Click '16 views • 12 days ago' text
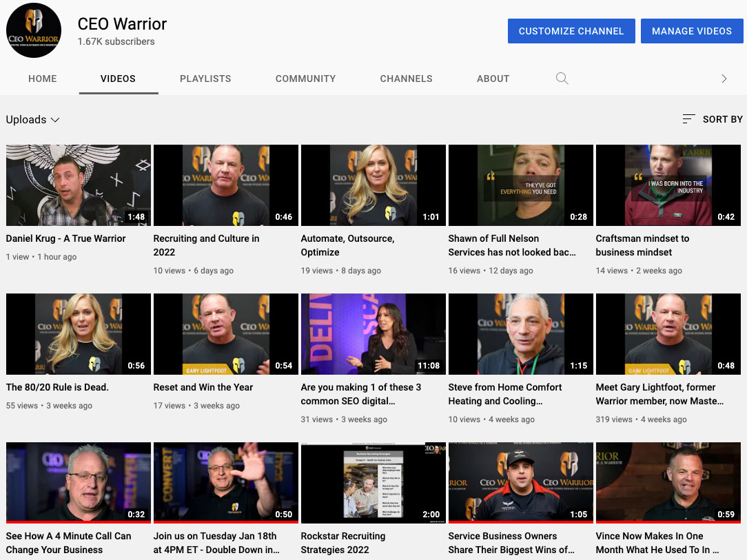Screen dimensions: 747x560 point(490,271)
